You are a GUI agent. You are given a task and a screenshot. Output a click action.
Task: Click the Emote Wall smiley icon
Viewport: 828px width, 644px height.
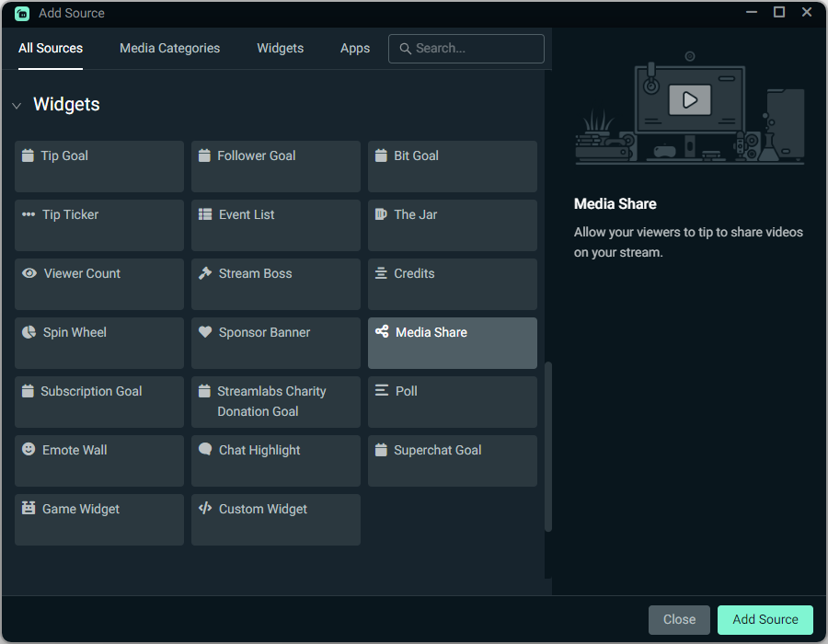(x=27, y=449)
